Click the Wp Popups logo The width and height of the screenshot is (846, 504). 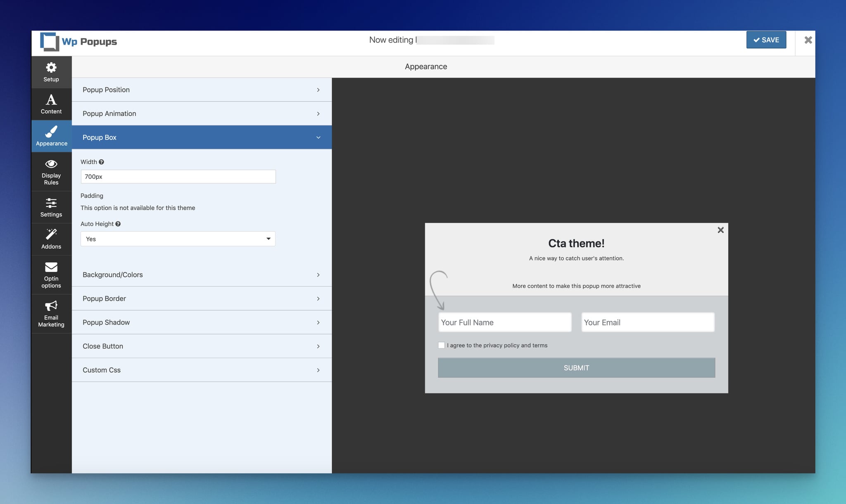78,42
